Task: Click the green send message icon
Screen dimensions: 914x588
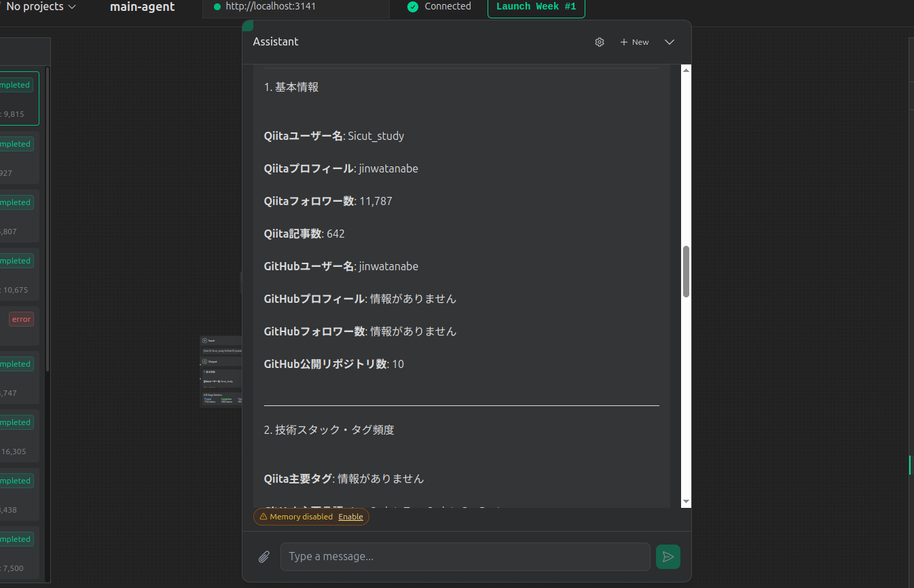Action: coord(668,556)
